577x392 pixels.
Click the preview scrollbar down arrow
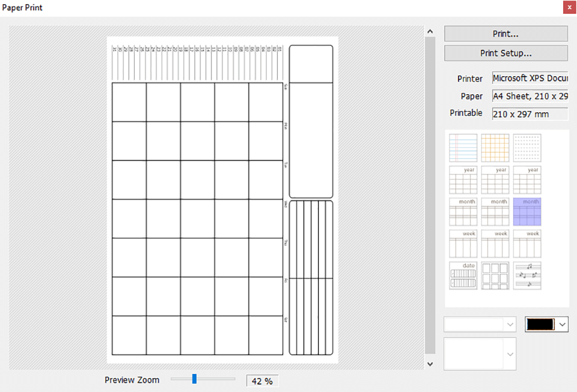(x=429, y=364)
